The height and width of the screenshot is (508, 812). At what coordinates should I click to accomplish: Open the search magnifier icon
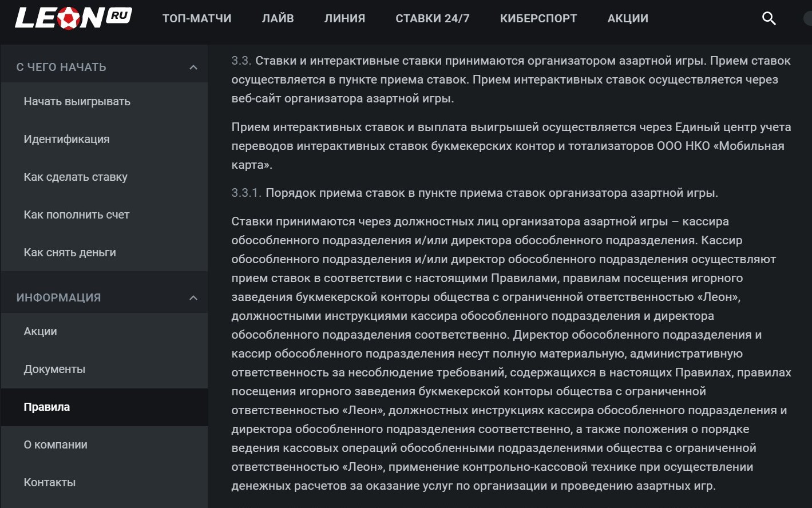tap(769, 18)
